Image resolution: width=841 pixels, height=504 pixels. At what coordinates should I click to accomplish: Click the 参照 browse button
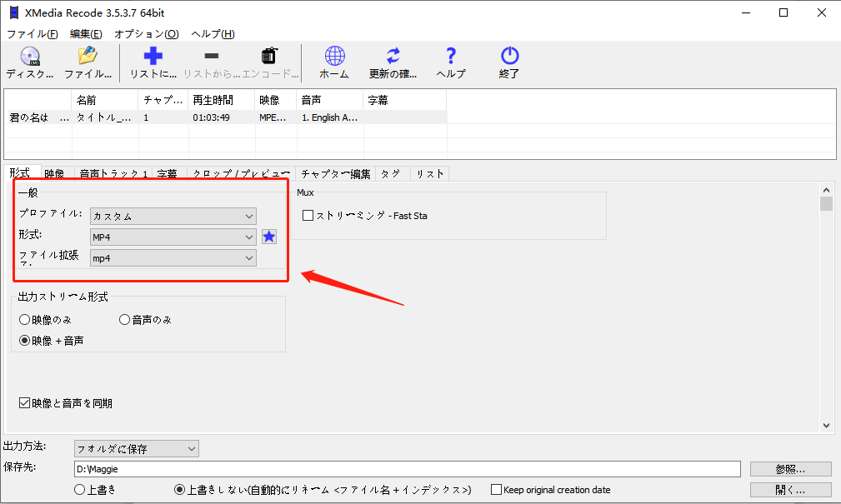point(788,468)
